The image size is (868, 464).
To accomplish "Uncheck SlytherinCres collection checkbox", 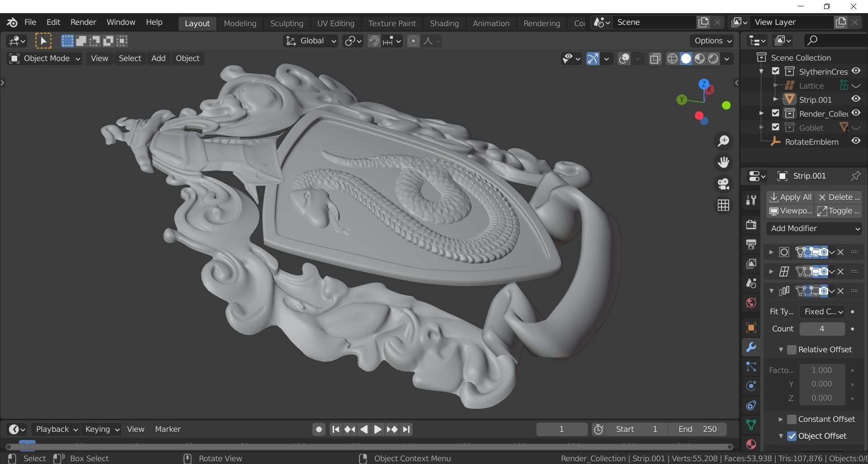I will pos(776,71).
